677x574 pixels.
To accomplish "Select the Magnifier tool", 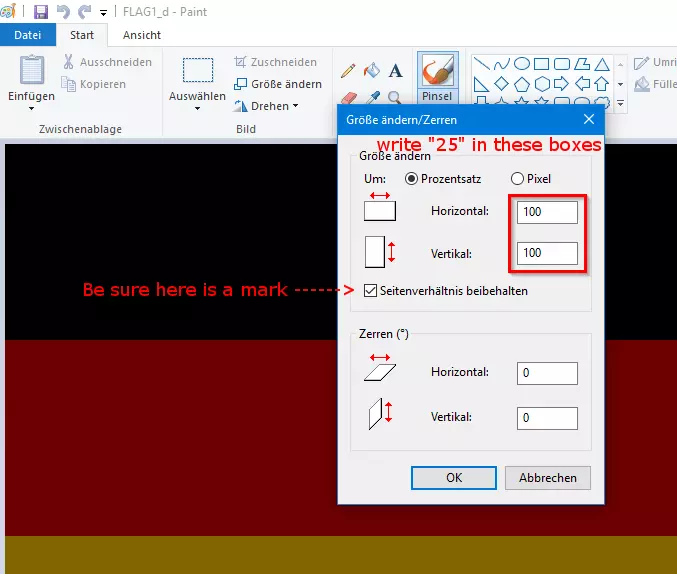I will 395,98.
